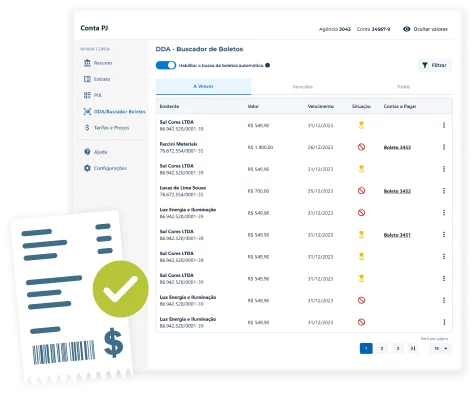Open Resumo bank icon in sidebar
475x396 pixels.
87,63
